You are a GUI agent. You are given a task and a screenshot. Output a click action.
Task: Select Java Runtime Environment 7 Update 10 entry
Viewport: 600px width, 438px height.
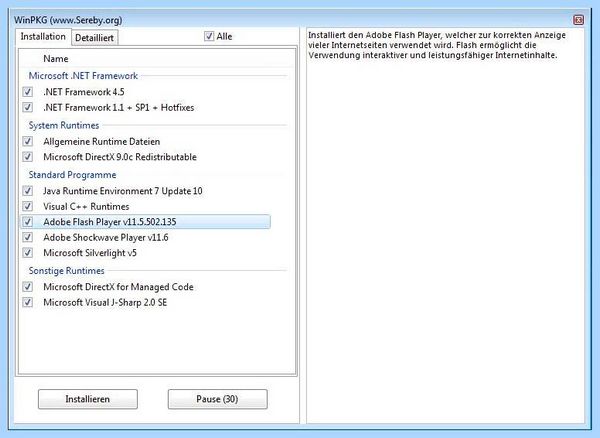(122, 191)
